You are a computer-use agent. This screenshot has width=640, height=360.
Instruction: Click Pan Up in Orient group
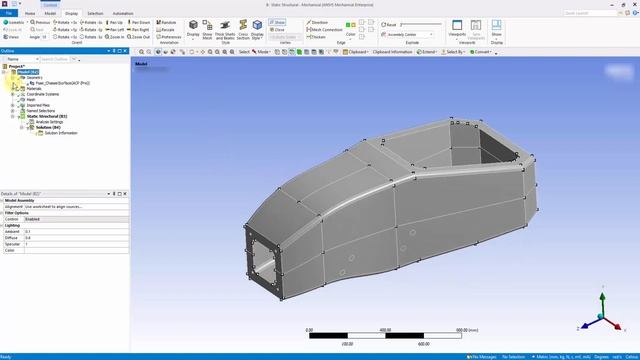pos(114,22)
